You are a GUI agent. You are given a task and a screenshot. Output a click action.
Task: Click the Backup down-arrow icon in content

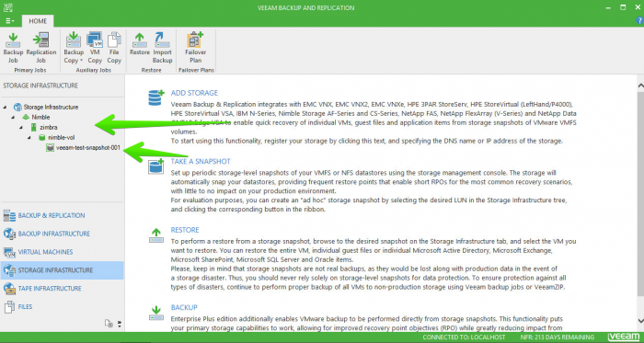click(x=156, y=313)
